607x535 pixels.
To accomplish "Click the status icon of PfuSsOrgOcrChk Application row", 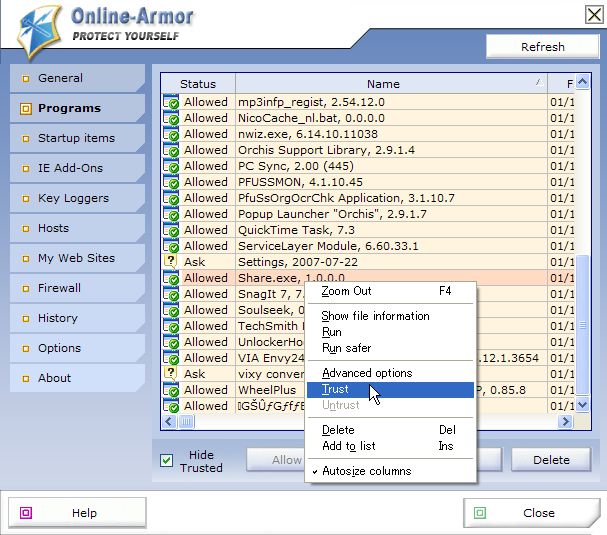I will point(171,198).
